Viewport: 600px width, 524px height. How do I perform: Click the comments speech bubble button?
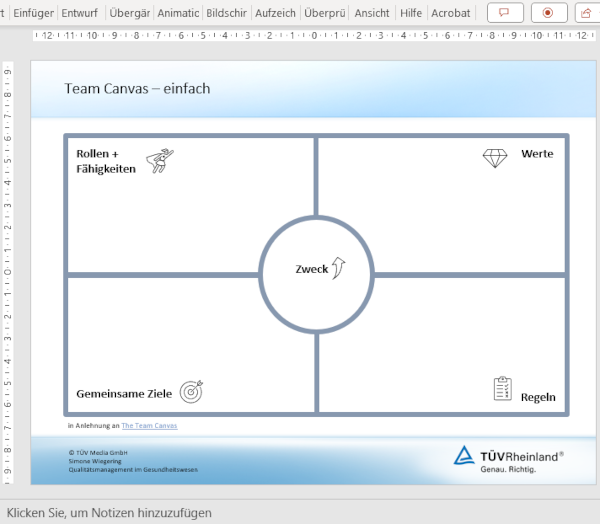click(505, 13)
